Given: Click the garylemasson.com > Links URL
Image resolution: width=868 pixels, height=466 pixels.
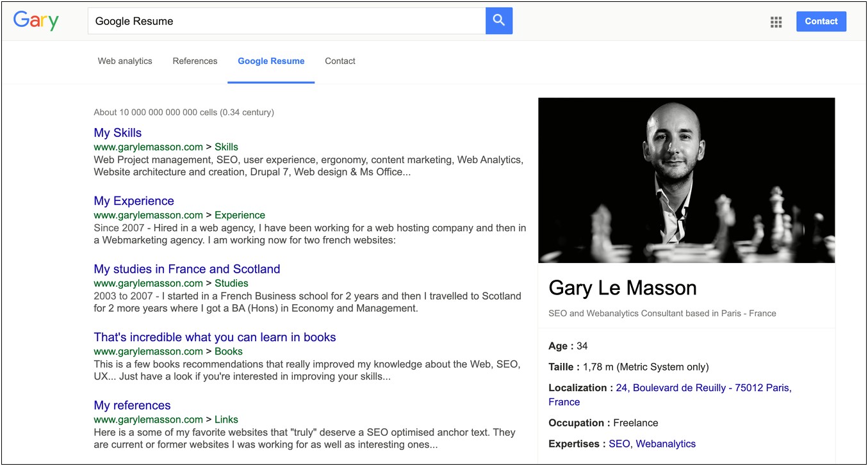Looking at the screenshot, I should pyautogui.click(x=166, y=419).
